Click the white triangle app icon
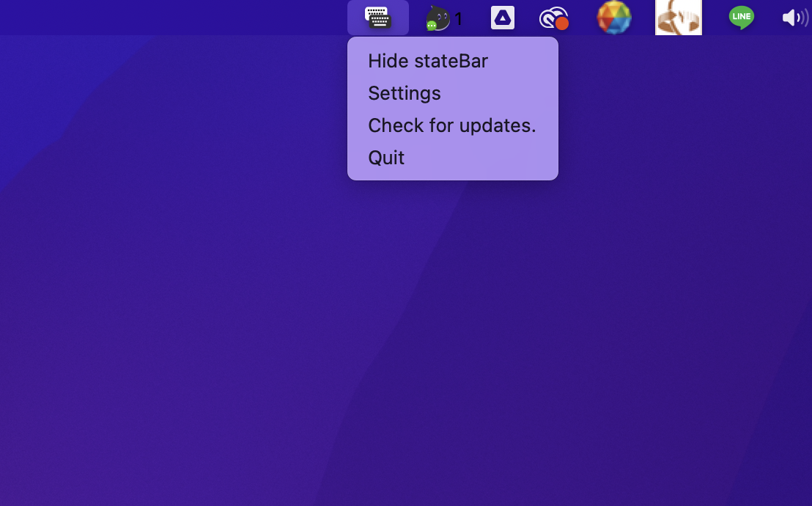Image resolution: width=812 pixels, height=506 pixels. 502,18
